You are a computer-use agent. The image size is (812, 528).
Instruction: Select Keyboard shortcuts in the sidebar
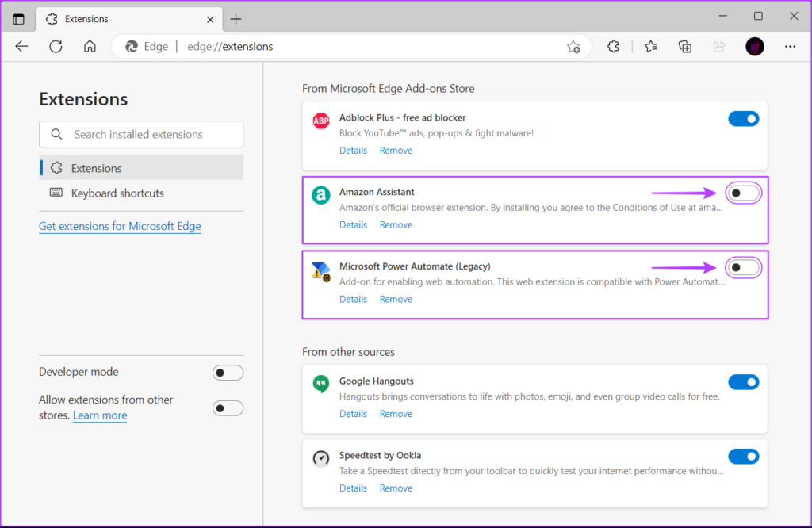pyautogui.click(x=141, y=193)
